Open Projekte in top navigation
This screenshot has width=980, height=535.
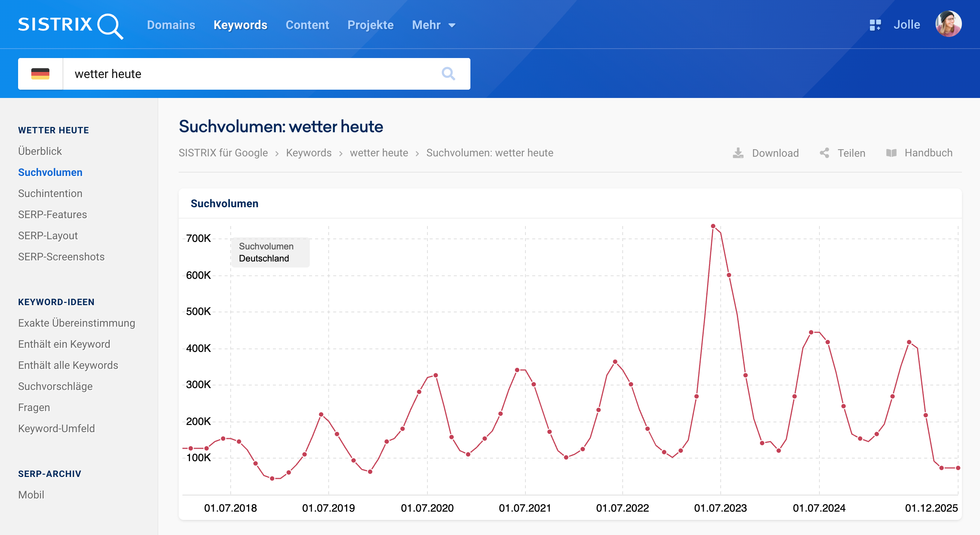(370, 25)
